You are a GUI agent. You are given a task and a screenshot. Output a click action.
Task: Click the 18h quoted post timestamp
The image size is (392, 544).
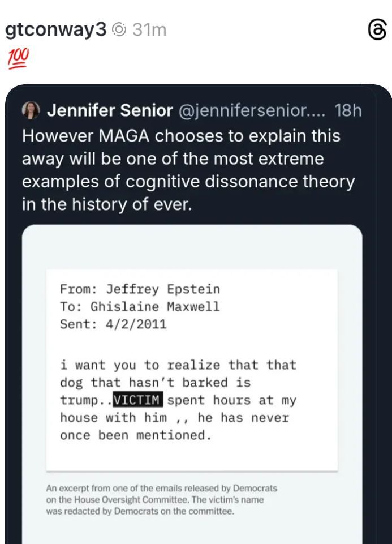tap(348, 110)
